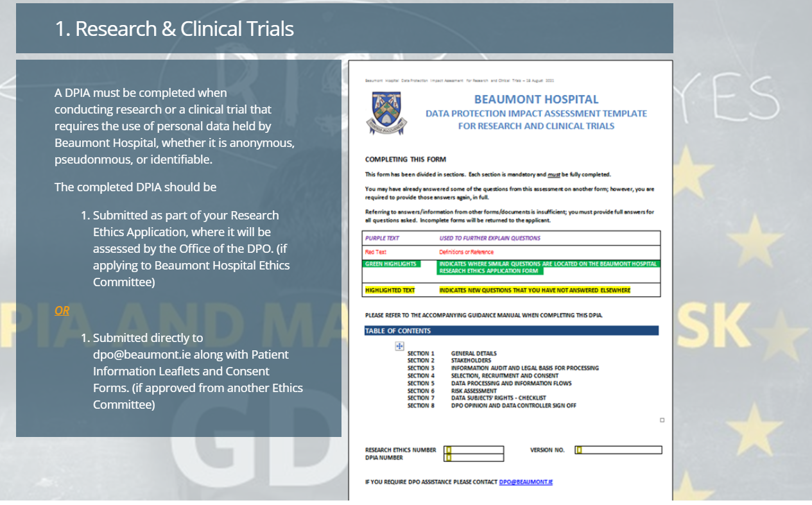Click the yellow Highlighted Text legend cell
Screen dimensions: 812x505
[390, 290]
